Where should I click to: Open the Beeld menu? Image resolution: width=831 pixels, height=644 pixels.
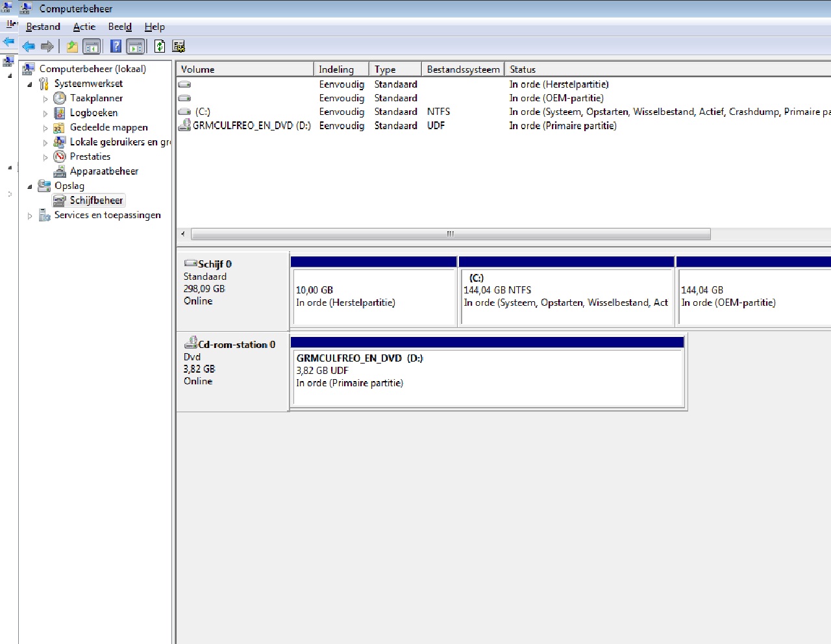pyautogui.click(x=120, y=27)
